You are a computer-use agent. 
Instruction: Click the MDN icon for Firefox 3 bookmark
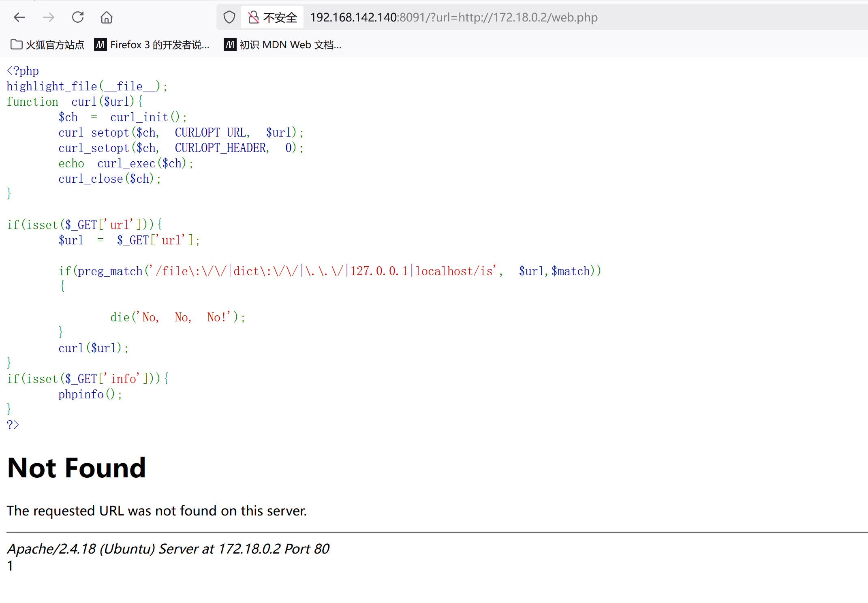[x=100, y=45]
